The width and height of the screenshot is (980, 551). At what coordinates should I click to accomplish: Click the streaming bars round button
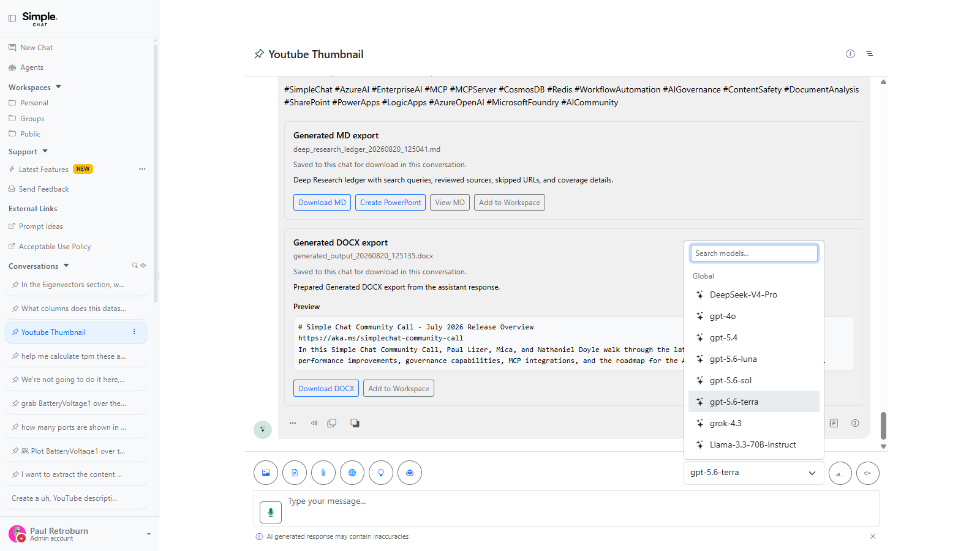pos(840,473)
